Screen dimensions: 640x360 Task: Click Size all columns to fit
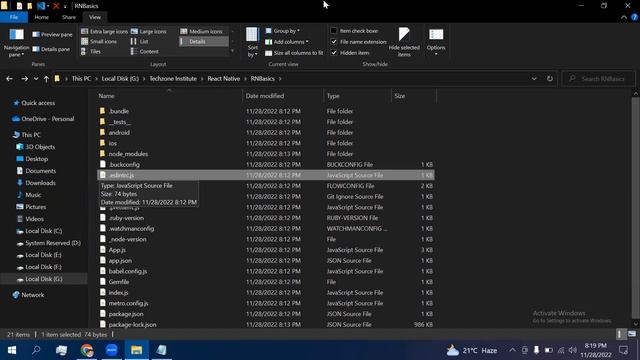pos(294,53)
